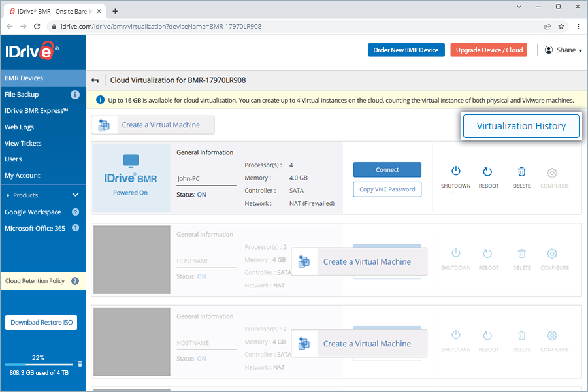Click the Virtualization History button
This screenshot has height=392, width=588.
point(521,126)
